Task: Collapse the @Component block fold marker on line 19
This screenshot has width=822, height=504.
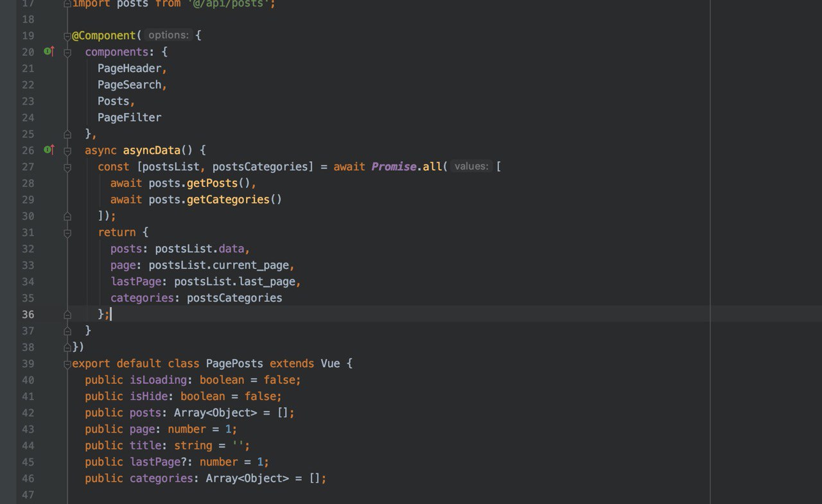Action: pyautogui.click(x=67, y=35)
